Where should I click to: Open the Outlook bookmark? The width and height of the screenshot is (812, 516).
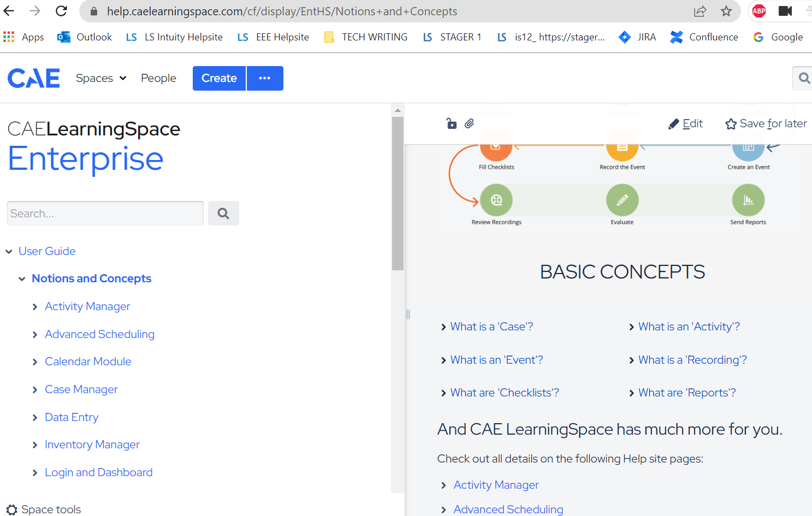pos(85,37)
